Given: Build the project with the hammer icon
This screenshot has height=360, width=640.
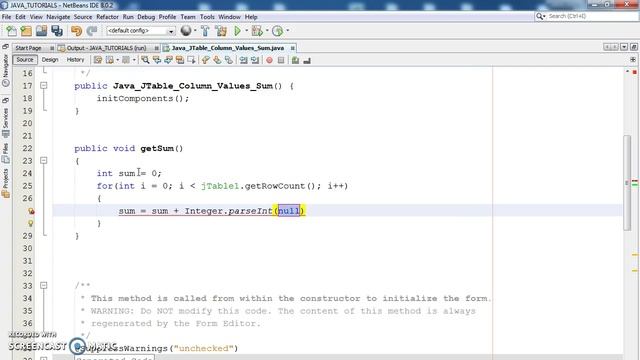Looking at the screenshot, I should [x=205, y=31].
